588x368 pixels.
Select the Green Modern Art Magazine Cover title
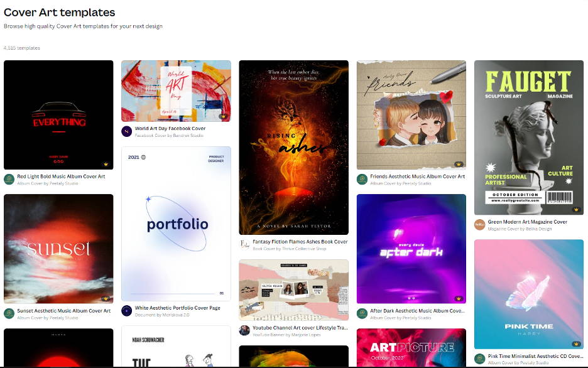(527, 222)
